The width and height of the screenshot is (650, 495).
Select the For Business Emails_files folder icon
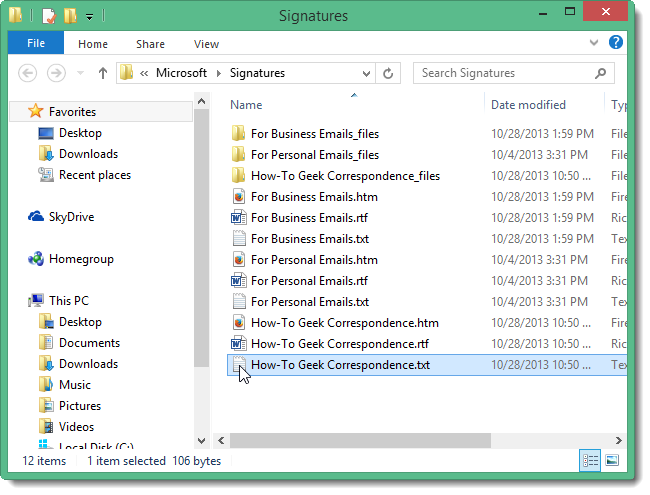tap(238, 133)
